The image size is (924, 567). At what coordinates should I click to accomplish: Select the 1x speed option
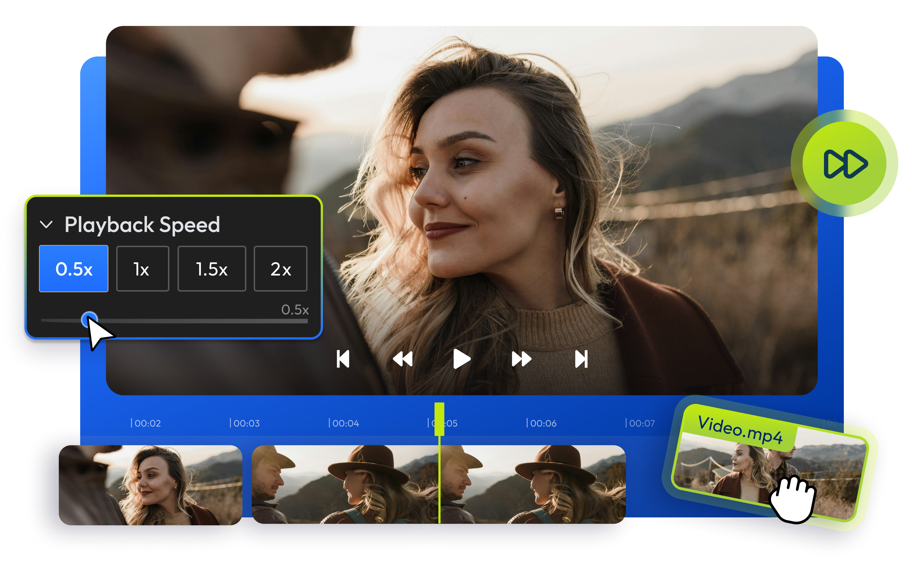coord(143,269)
